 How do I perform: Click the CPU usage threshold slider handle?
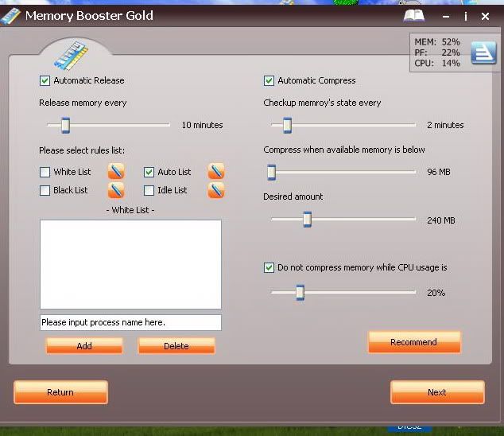tap(300, 292)
